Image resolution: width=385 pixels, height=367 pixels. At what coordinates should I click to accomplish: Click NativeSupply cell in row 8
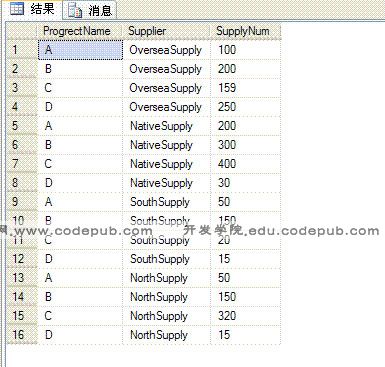tap(167, 183)
